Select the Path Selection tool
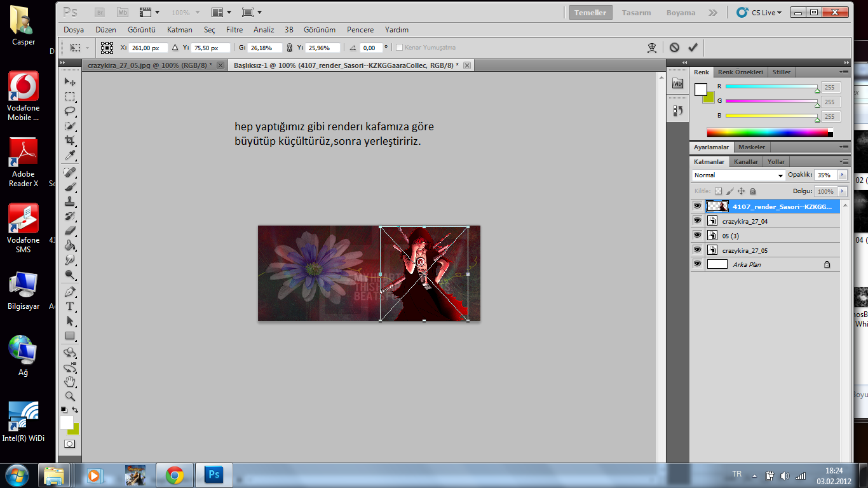868x488 pixels. coord(70,321)
